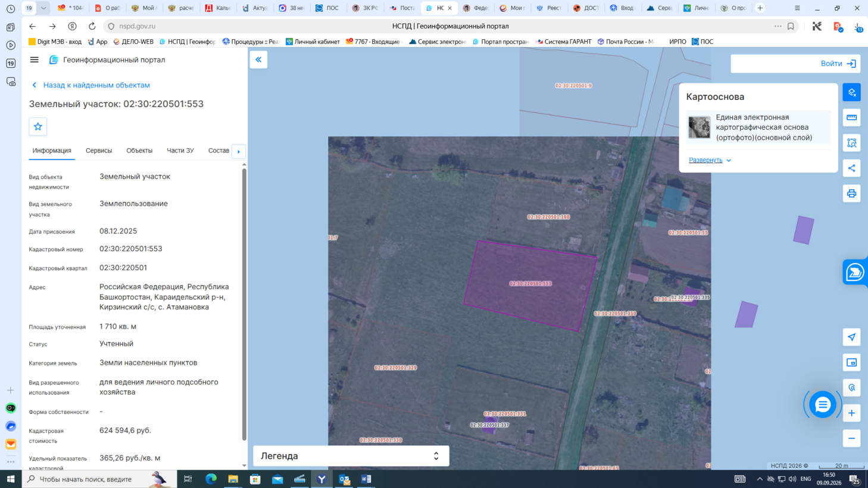Reload the browser page
This screenshot has width=868, height=488.
(x=92, y=26)
